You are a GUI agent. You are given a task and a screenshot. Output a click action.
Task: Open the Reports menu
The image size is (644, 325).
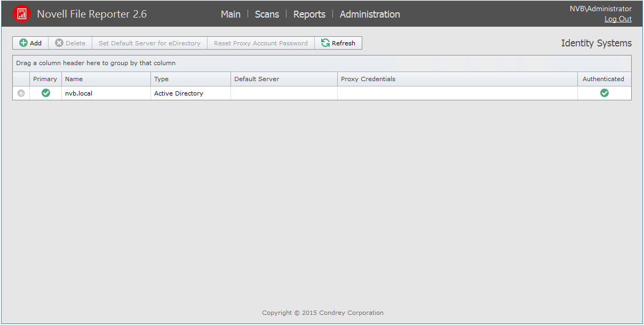[x=309, y=14]
